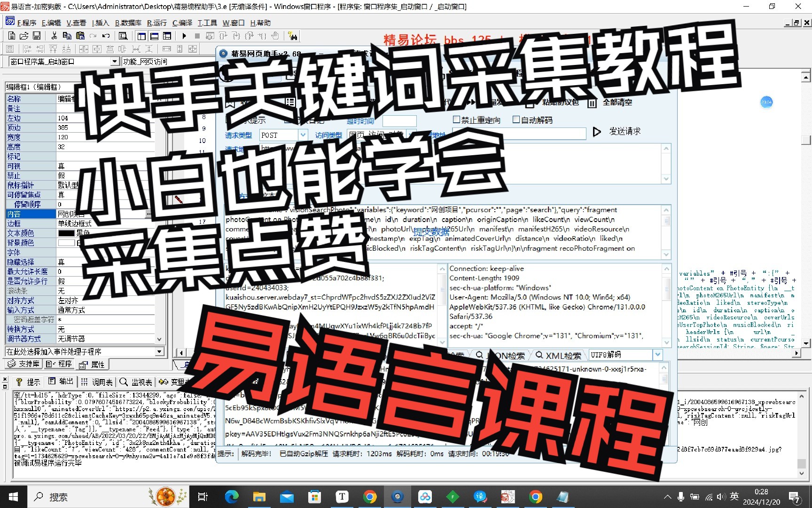Open the UTF8解码 dropdown
The width and height of the screenshot is (812, 508).
[657, 355]
